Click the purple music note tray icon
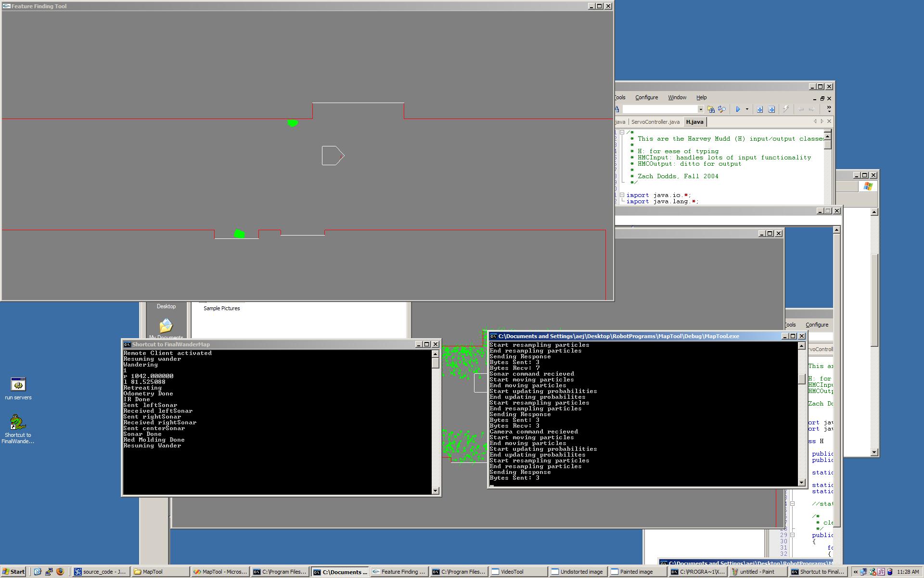 [x=881, y=572]
